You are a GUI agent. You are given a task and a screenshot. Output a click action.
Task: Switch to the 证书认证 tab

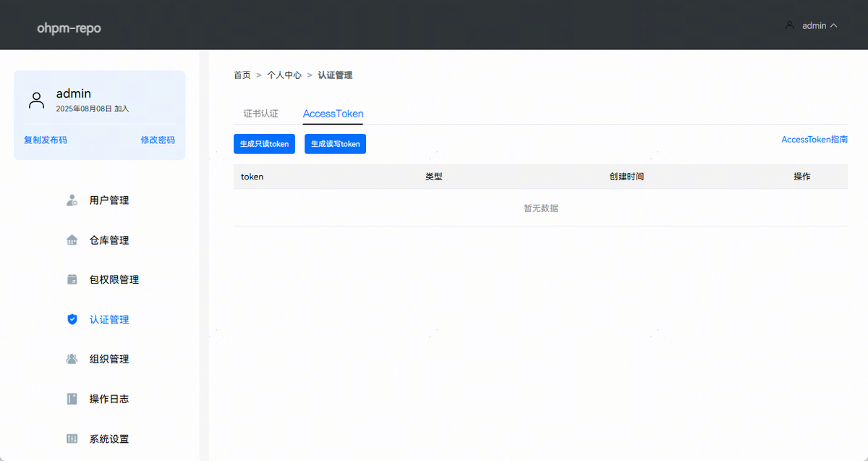click(260, 114)
